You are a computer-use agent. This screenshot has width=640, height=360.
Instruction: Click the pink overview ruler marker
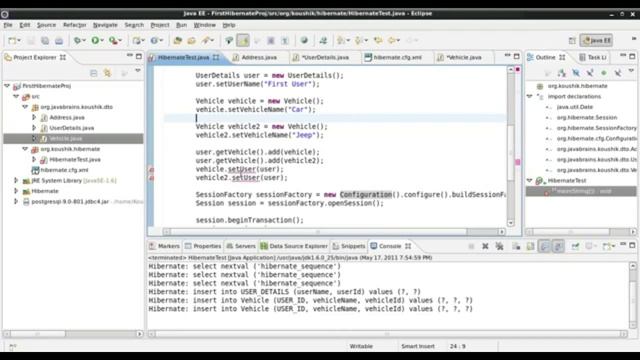[x=518, y=162]
